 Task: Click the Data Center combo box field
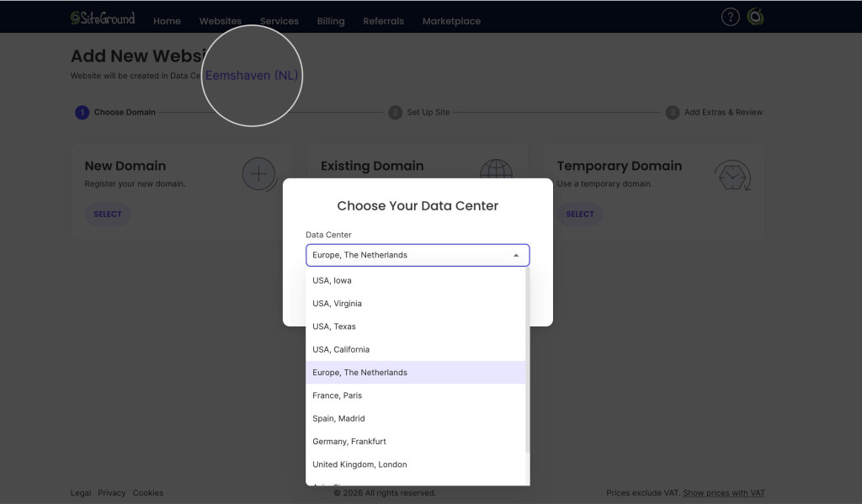coord(418,255)
